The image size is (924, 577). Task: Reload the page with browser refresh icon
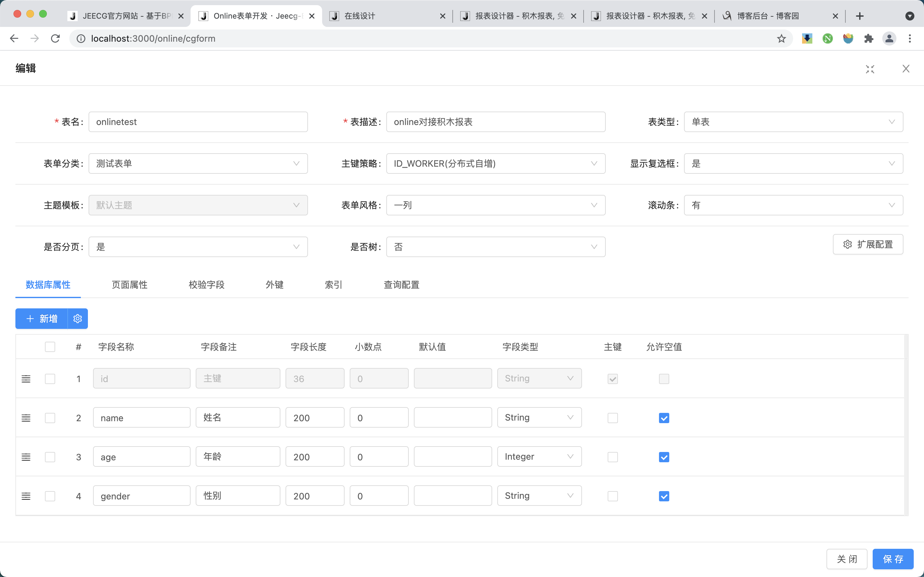56,38
